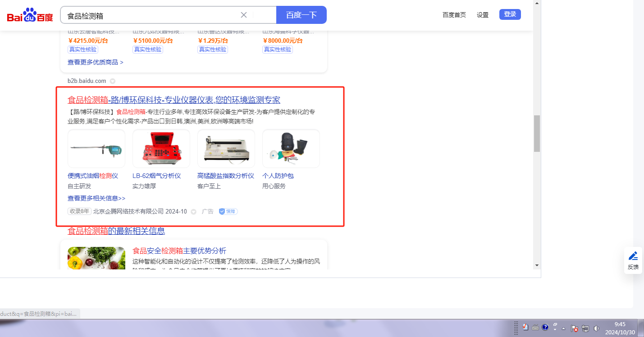This screenshot has height=337, width=644.
Task: Open 食品检测箱的最新相关信息 heading link
Action: (x=116, y=231)
